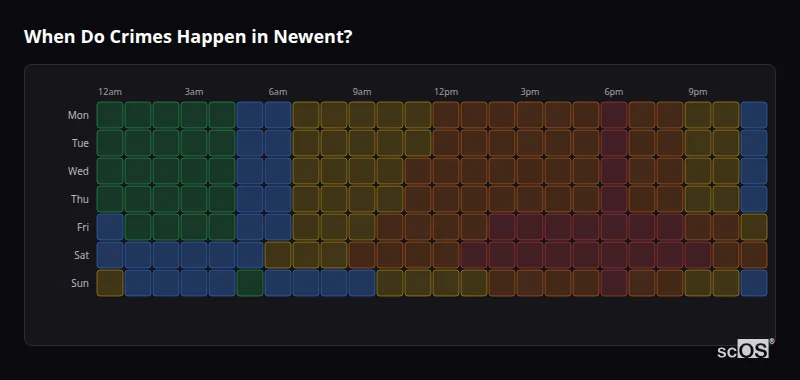Click the Sunday 11pm blue cell

coord(754,283)
